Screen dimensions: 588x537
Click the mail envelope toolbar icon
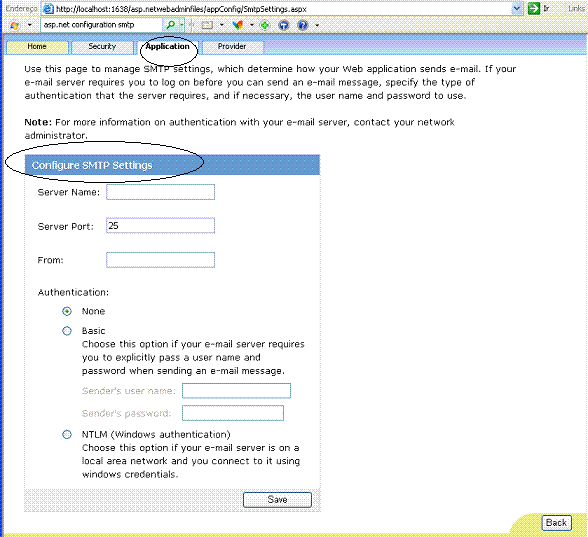point(207,25)
